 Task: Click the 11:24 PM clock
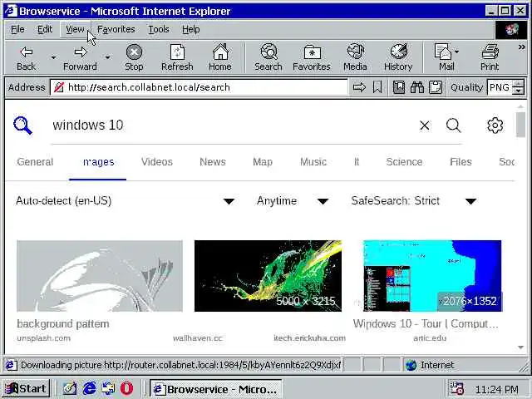pyautogui.click(x=497, y=389)
